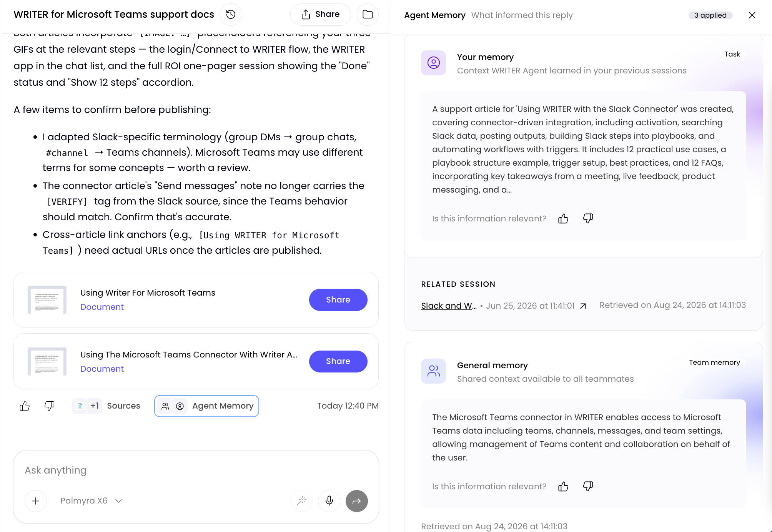Click the Your memory avatar icon

(433, 63)
